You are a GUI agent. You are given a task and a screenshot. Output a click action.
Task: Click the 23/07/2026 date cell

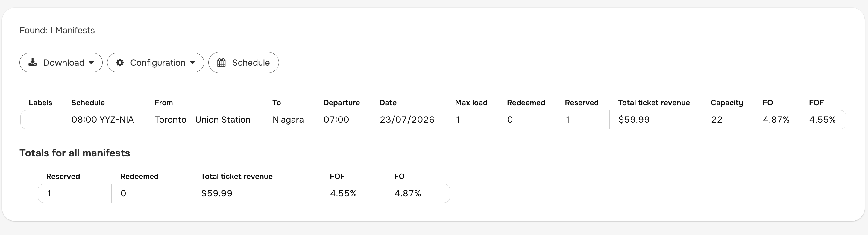tap(408, 120)
